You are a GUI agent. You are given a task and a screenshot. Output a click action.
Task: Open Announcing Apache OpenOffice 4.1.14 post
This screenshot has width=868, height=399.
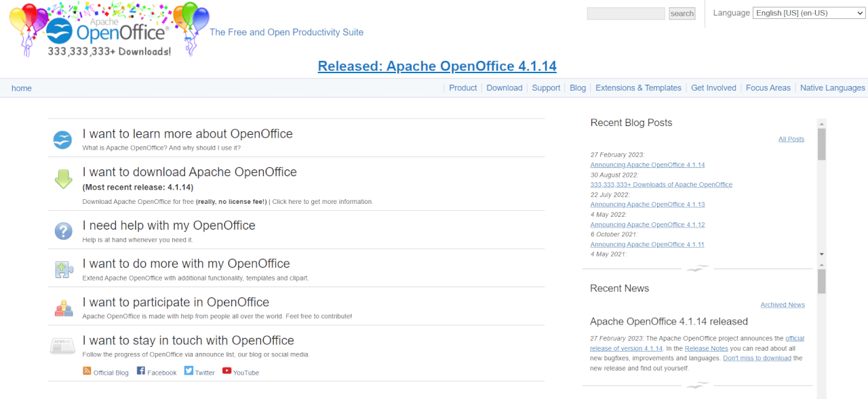648,165
